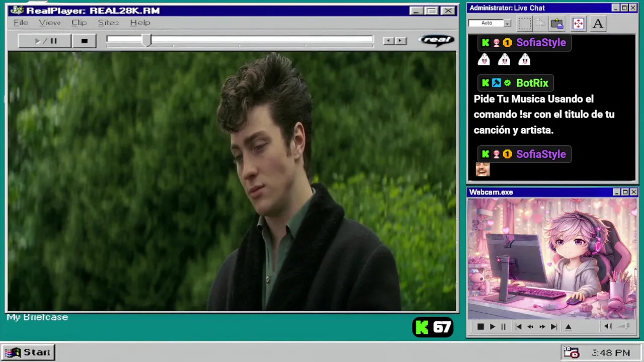The width and height of the screenshot is (644, 362).
Task: Click the RealPlayer seek slider thumb
Action: pyautogui.click(x=146, y=41)
